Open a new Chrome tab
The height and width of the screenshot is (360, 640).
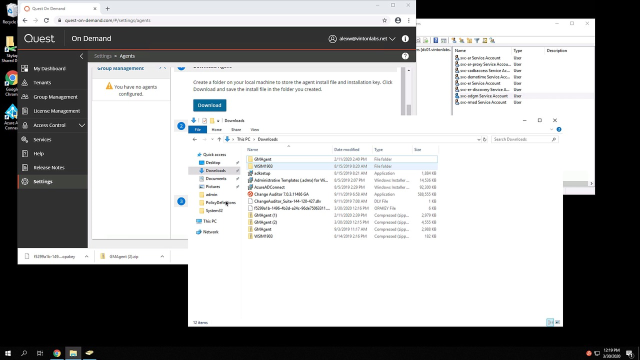point(107,9)
